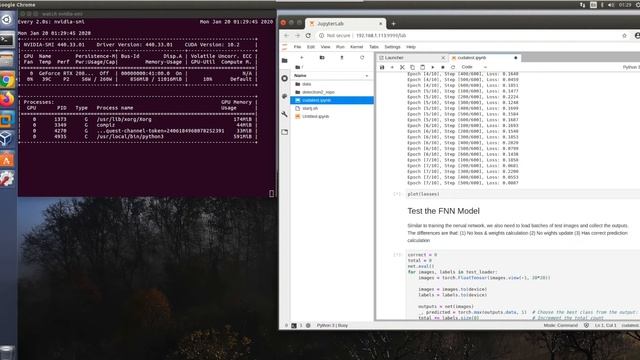Open the Settings menu in JupyterLab
The image size is (640, 360).
point(392,47)
